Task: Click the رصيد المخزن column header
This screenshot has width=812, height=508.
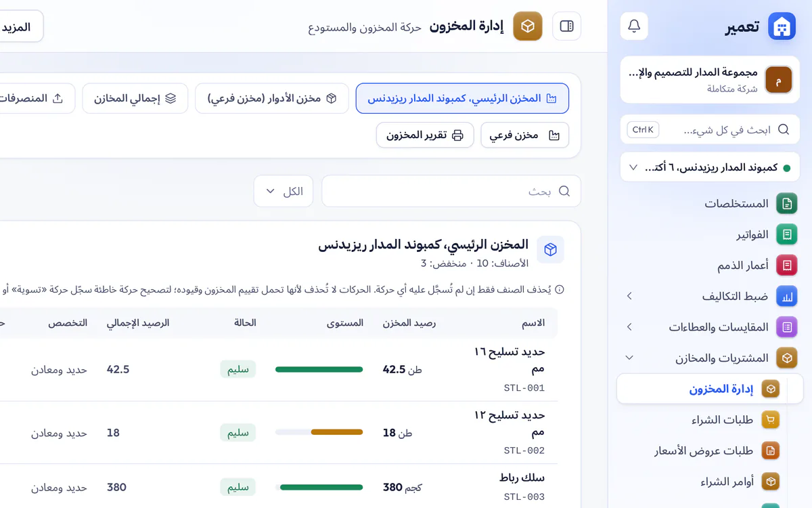Action: (x=409, y=323)
